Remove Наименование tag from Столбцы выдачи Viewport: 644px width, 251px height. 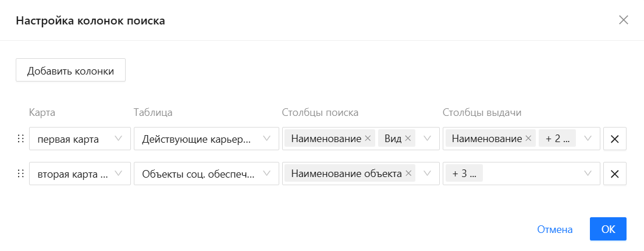(x=528, y=139)
